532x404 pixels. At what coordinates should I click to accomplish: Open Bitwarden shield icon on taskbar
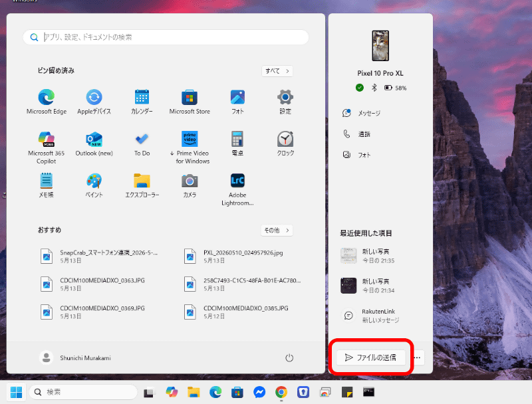[x=303, y=392]
